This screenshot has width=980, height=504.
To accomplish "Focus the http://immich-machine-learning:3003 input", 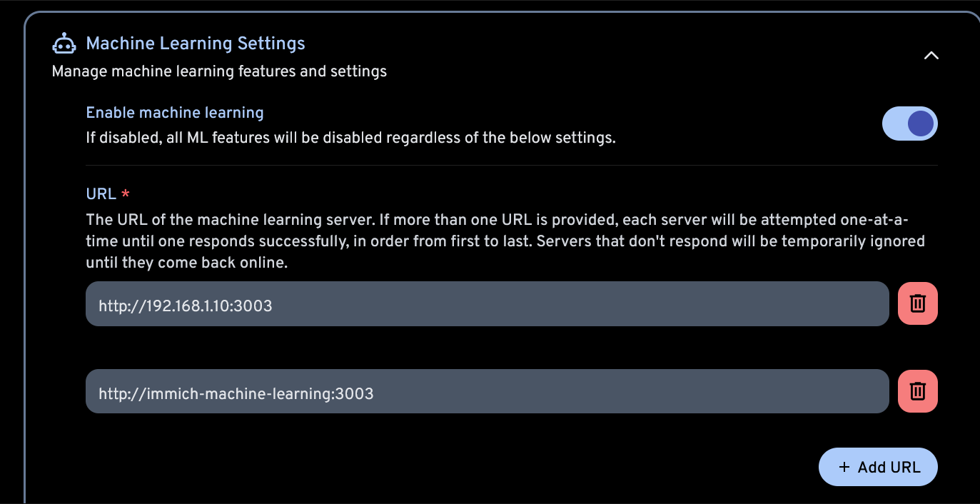I will 487,391.
